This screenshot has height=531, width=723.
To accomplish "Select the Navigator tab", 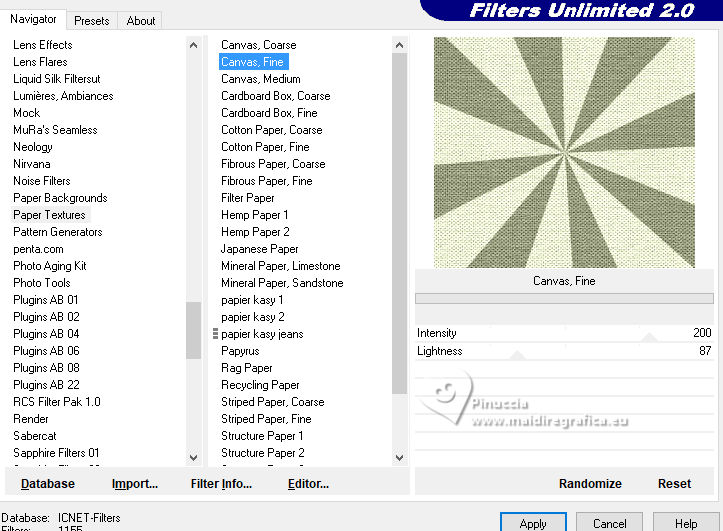I will point(33,19).
